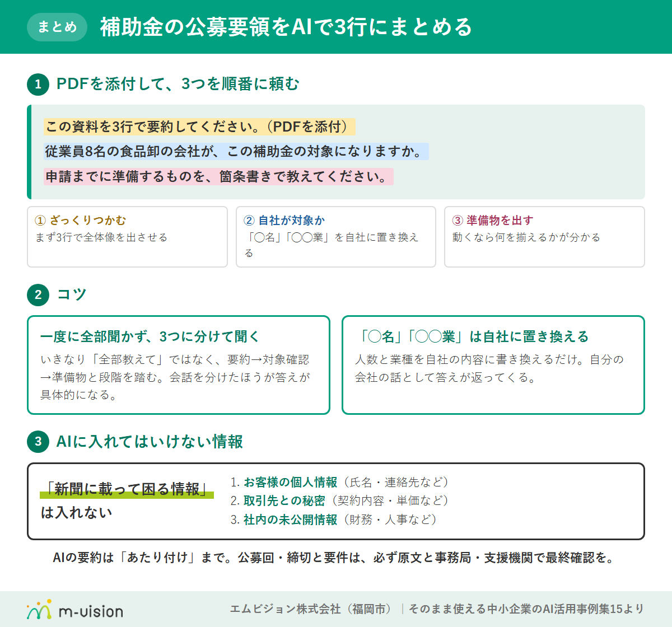Click the まとめ badge in the header
Image resolution: width=672 pixels, height=627 pixels.
[x=57, y=27]
